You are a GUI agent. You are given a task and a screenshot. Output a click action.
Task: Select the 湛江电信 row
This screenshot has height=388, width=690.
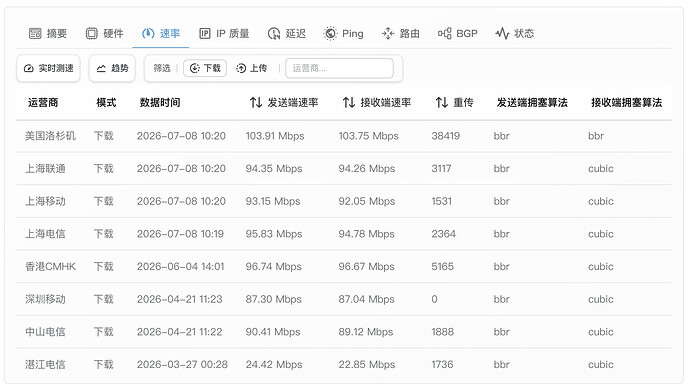(344, 364)
